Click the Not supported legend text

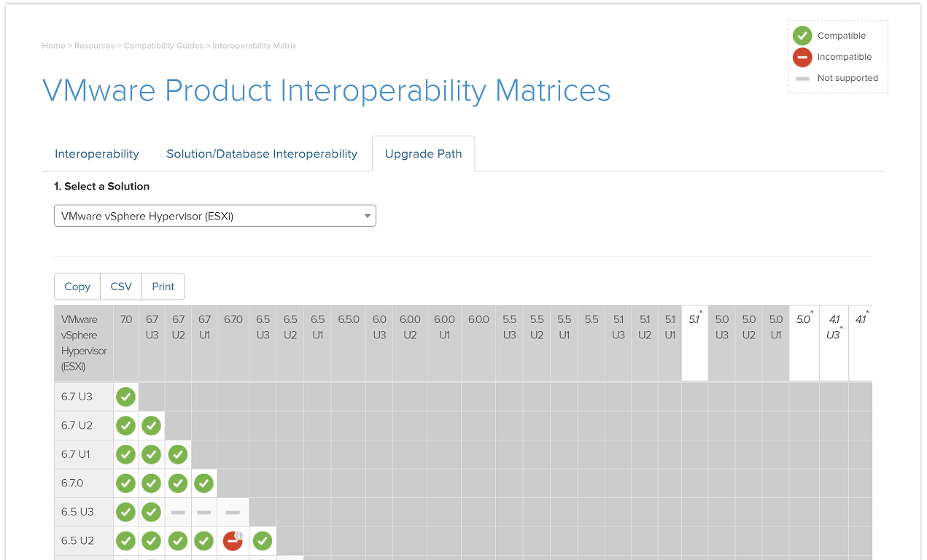coord(848,78)
